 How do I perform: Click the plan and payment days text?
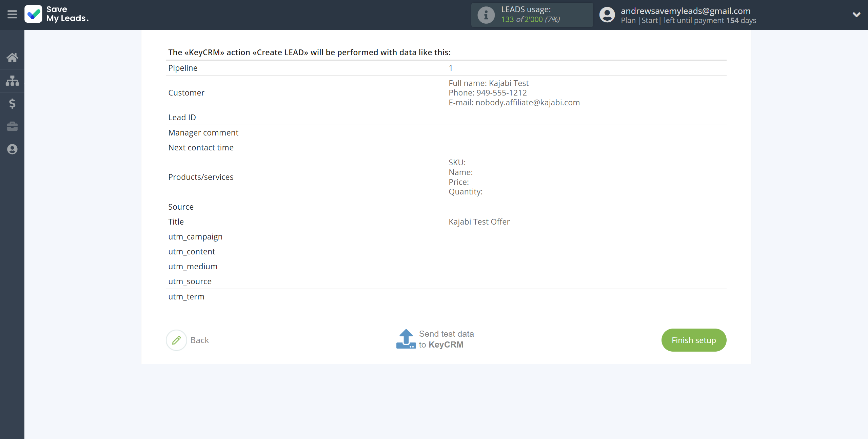click(688, 20)
